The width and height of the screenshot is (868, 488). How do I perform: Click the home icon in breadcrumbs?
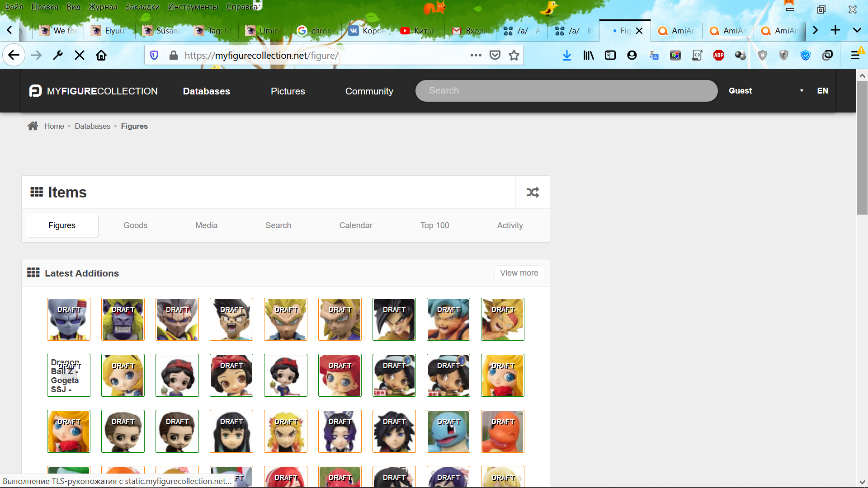(x=33, y=126)
